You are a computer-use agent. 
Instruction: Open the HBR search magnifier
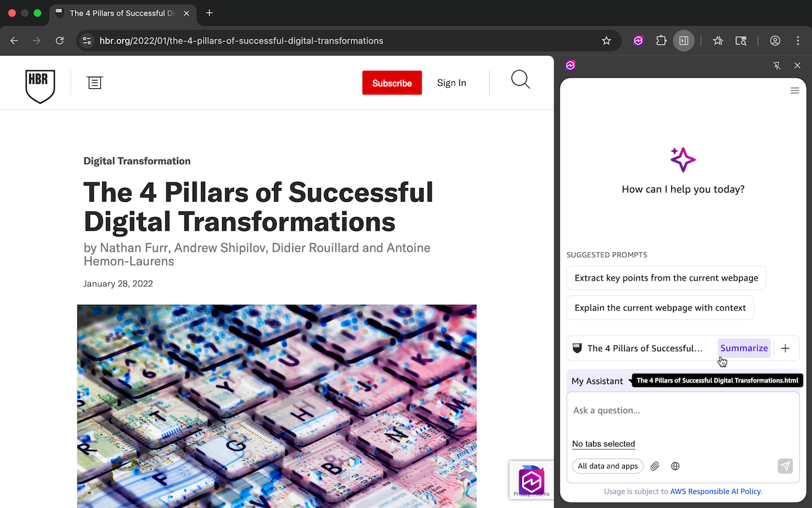click(x=520, y=80)
